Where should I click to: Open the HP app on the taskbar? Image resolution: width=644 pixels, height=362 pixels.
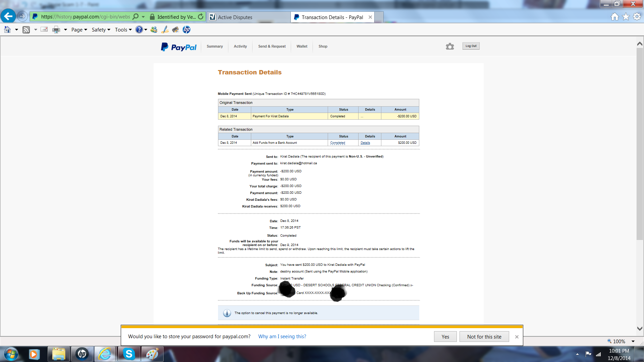click(x=82, y=354)
